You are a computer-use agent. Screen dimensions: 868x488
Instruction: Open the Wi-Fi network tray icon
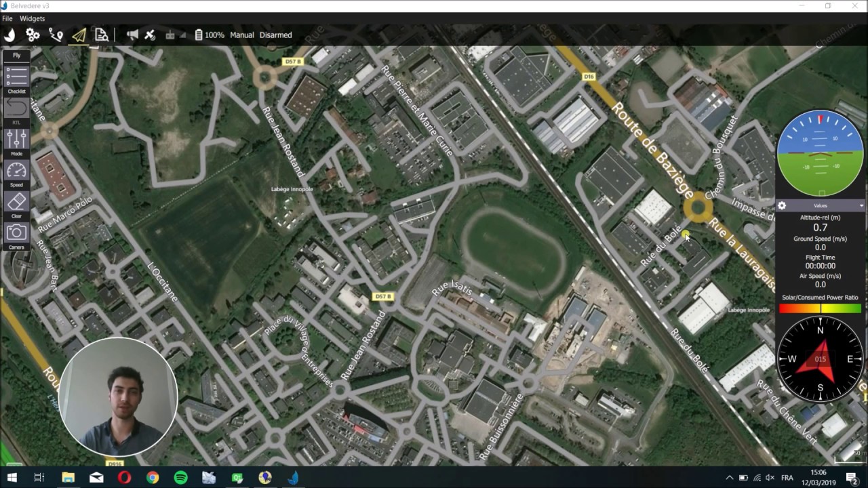pos(757,478)
